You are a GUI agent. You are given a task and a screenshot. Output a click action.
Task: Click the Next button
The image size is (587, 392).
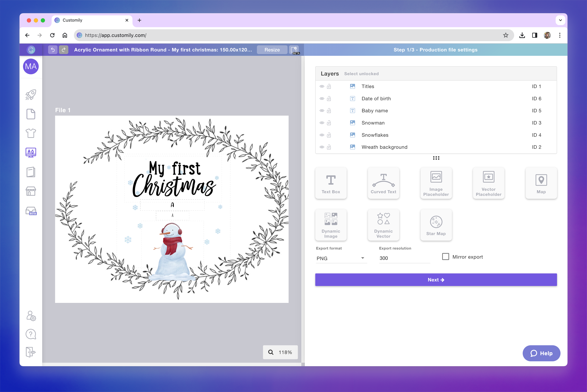click(x=436, y=280)
